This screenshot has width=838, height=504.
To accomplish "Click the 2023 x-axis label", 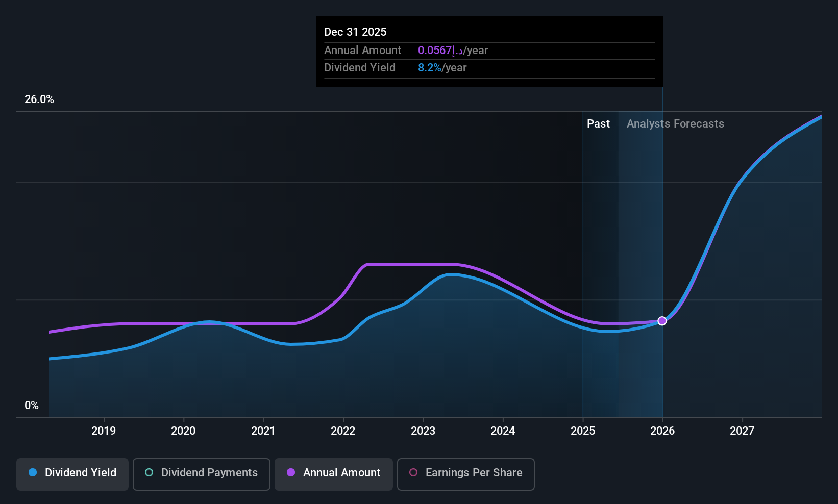I will point(423,431).
